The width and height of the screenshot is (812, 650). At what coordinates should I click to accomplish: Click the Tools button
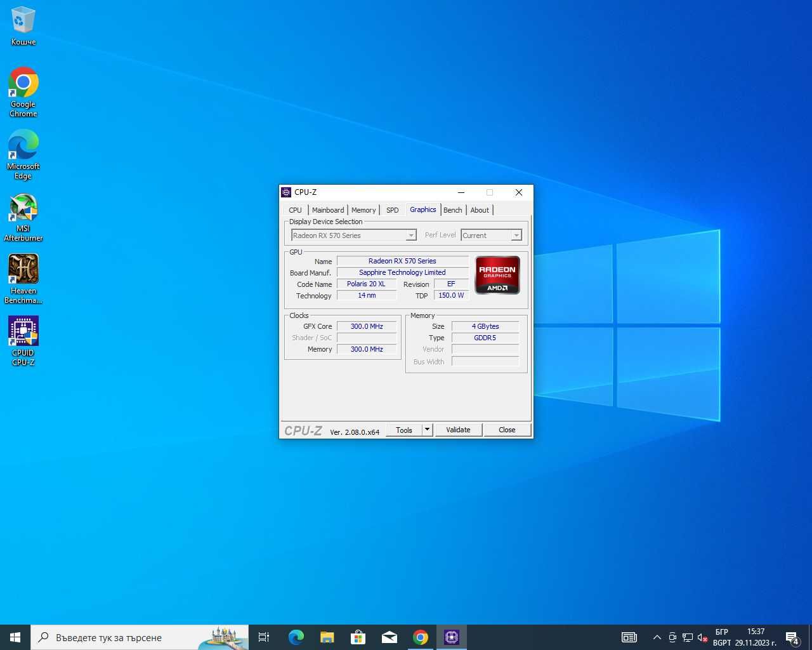pyautogui.click(x=404, y=430)
